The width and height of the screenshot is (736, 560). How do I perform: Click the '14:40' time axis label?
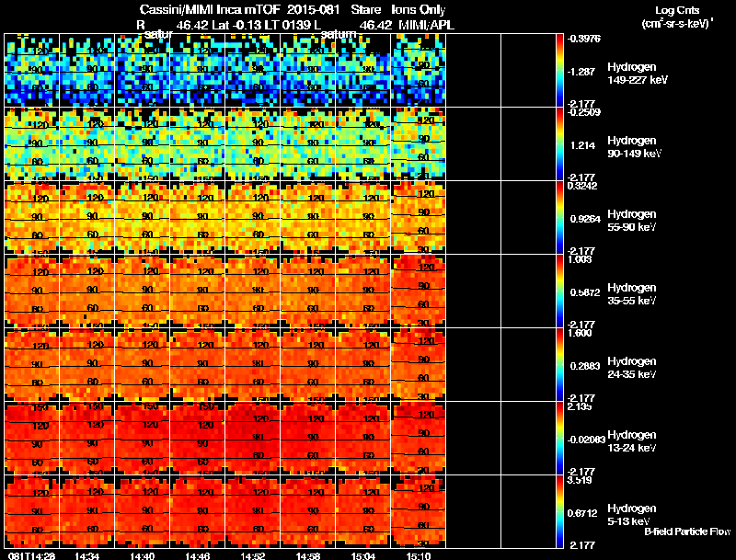click(x=143, y=555)
